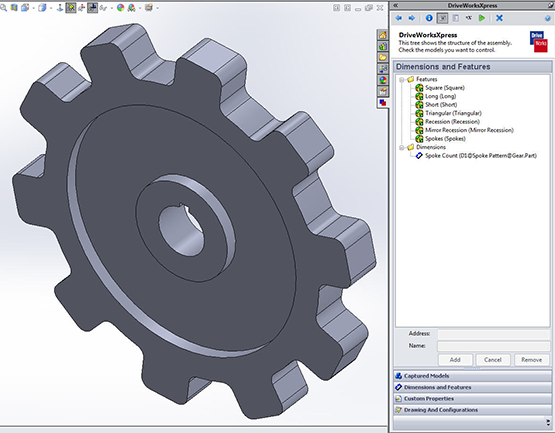Image resolution: width=555 pixels, height=433 pixels.
Task: Toggle the highlighted shadows view button
Action: [x=92, y=7]
